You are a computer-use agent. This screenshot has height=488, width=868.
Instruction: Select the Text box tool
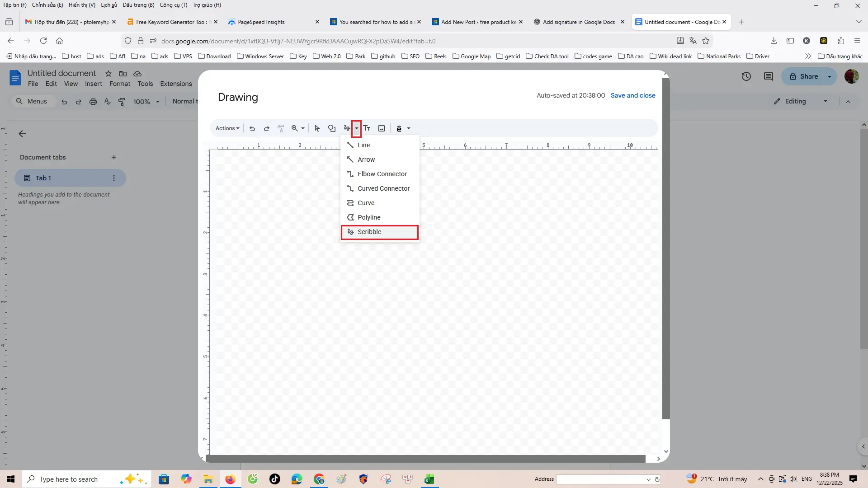[x=367, y=128]
